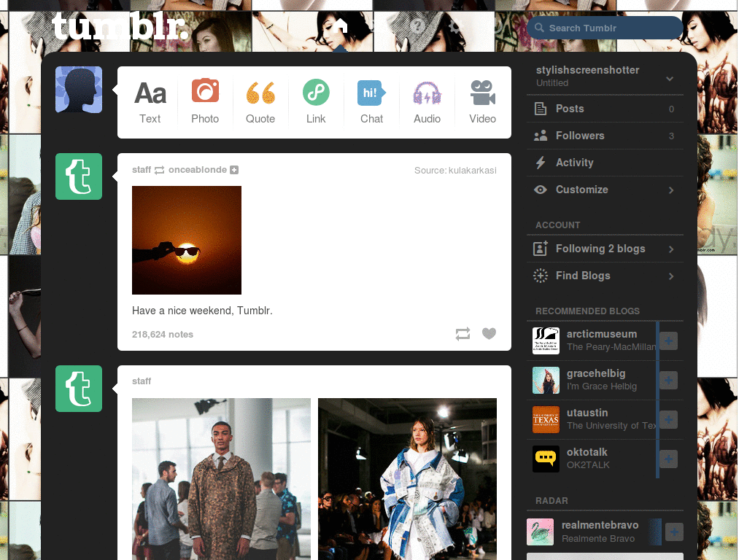Click the search magnifier icon

point(539,28)
